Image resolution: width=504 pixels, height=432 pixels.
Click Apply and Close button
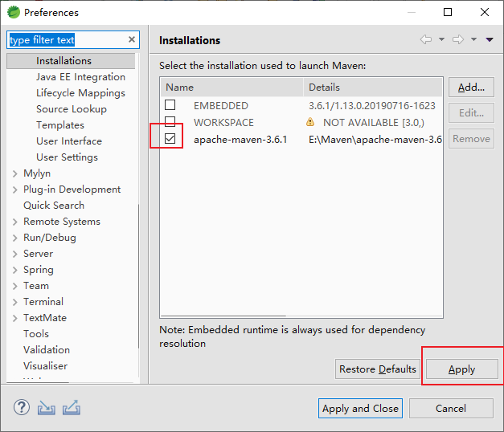(x=360, y=408)
